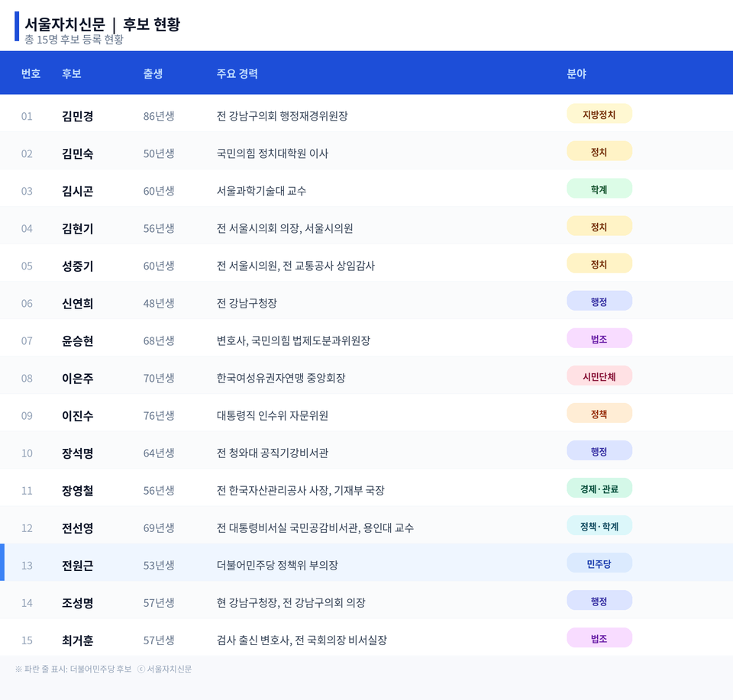Image resolution: width=733 pixels, height=700 pixels.
Task: Click the 정책·학계 badge for 전선영
Action: pos(599,525)
